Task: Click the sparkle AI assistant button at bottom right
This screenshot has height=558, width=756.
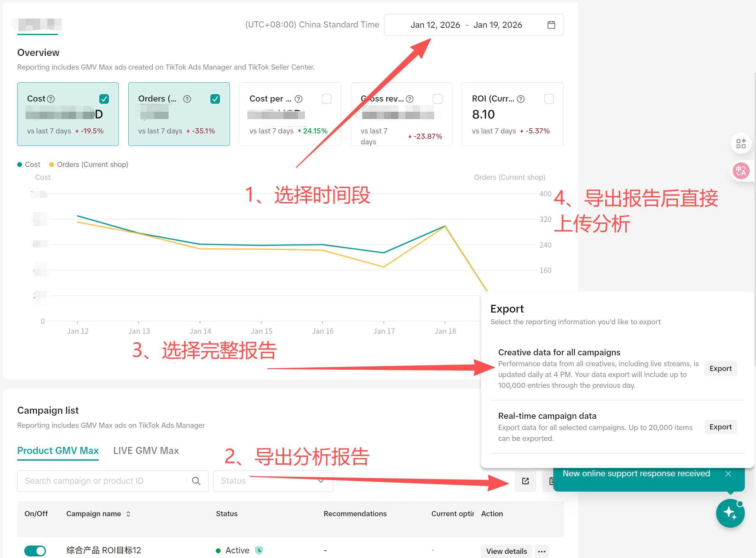Action: 730,513
